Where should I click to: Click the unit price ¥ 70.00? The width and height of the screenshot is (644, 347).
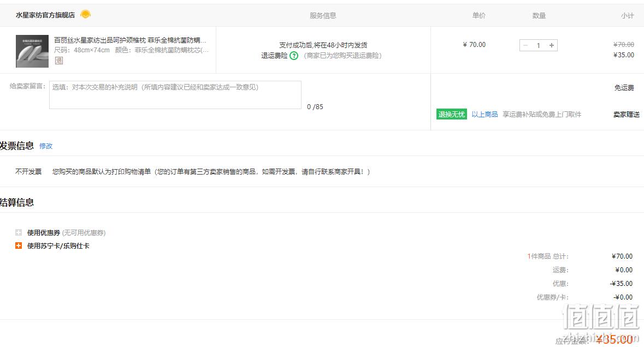pyautogui.click(x=474, y=45)
